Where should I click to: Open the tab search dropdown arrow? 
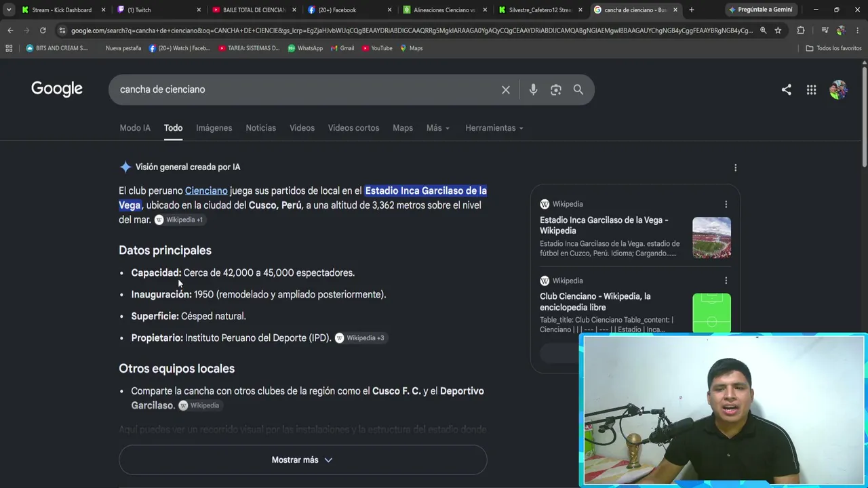9,9
